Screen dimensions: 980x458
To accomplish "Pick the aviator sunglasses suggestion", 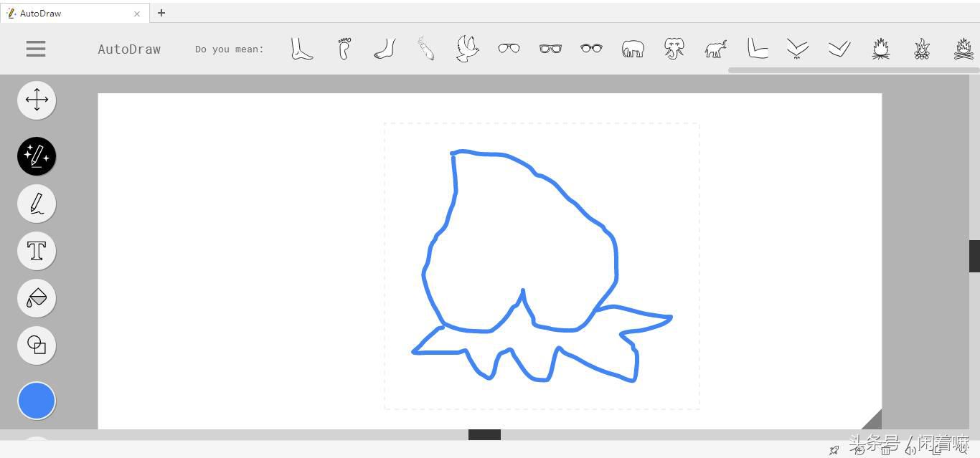I will pyautogui.click(x=509, y=48).
